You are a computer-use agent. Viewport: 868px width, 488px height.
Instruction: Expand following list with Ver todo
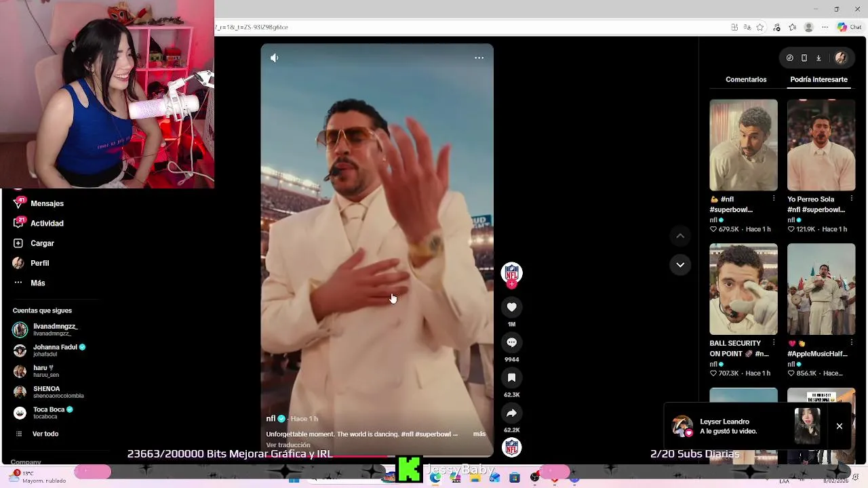pyautogui.click(x=45, y=434)
